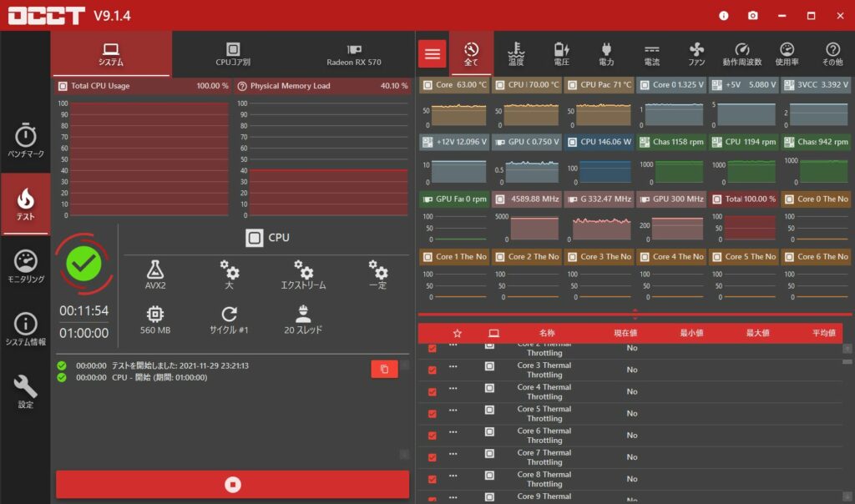Image resolution: width=855 pixels, height=504 pixels.
Task: Toggle checkbox for Core 4 Thermal Throttling
Action: [x=433, y=391]
